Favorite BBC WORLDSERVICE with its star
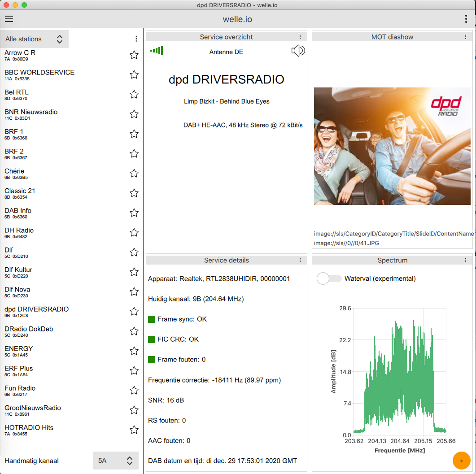Screen dimensions: 476x474 [x=134, y=74]
